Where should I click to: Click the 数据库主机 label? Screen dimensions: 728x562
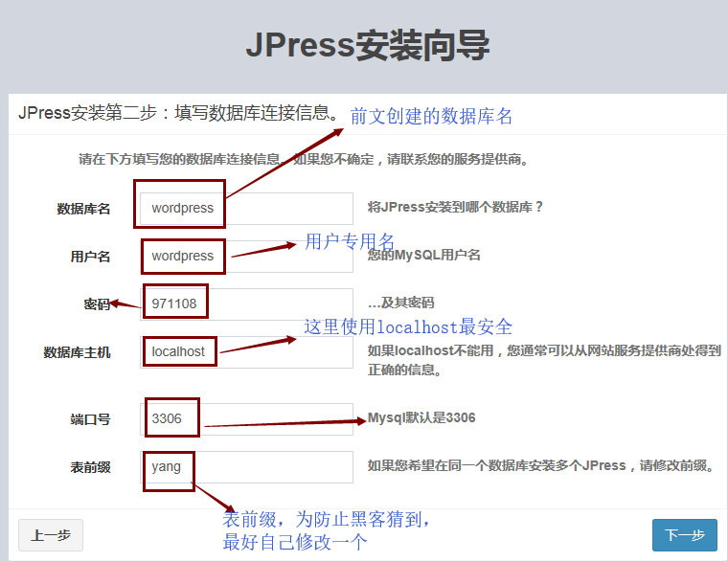77,352
